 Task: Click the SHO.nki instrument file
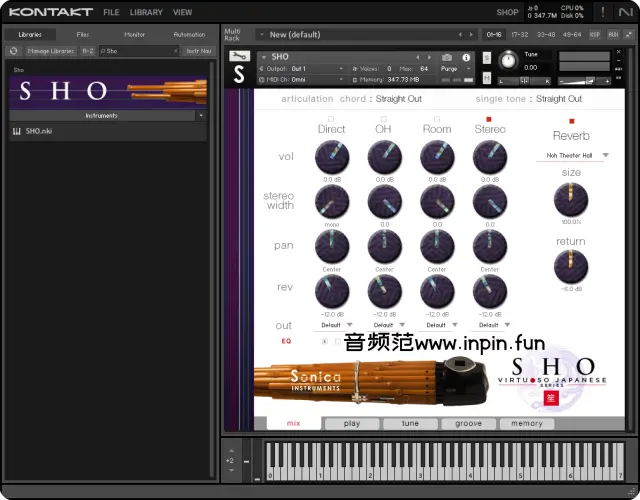pyautogui.click(x=40, y=131)
